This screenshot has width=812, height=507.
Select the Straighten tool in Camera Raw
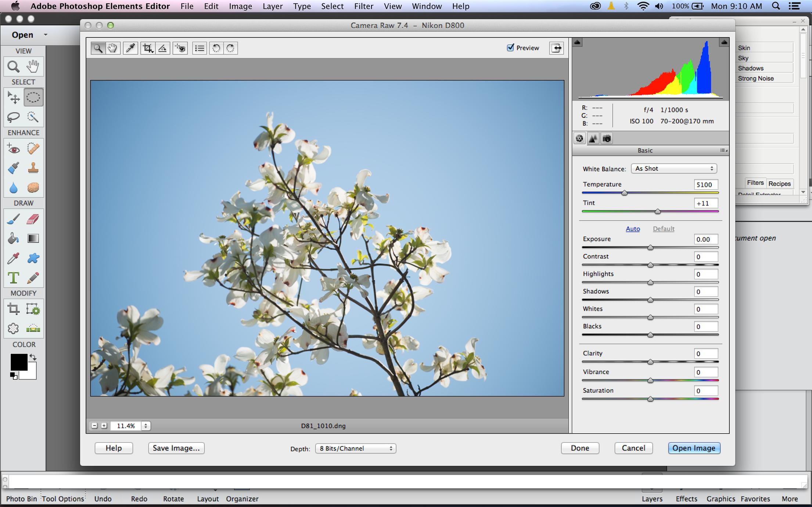point(163,48)
